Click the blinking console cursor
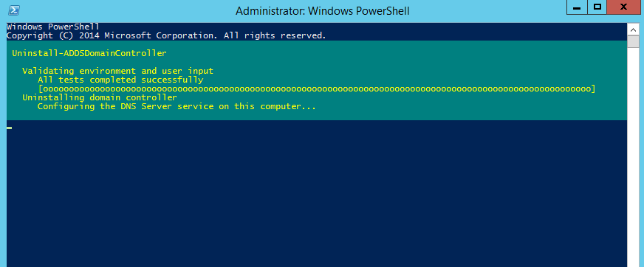Image resolution: width=644 pixels, height=267 pixels. 9,128
